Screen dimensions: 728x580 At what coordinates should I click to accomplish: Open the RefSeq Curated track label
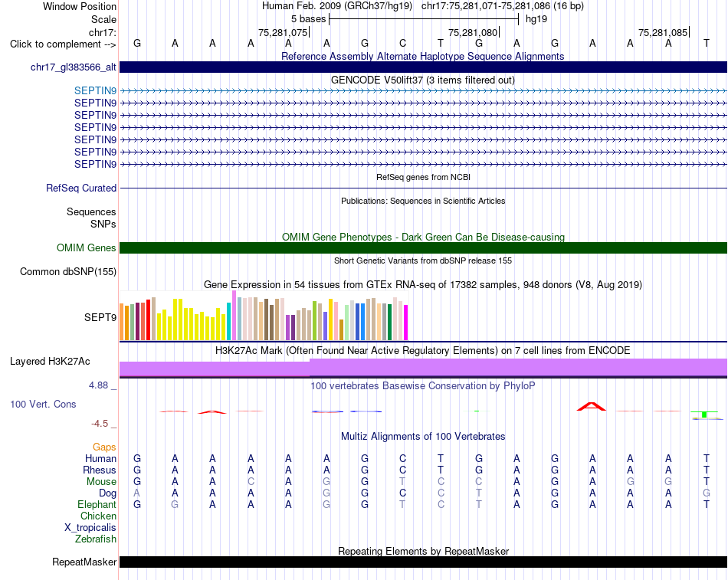(x=81, y=188)
